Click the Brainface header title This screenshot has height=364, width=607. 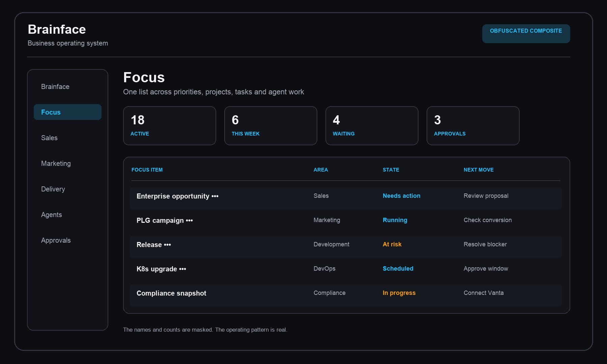(57, 29)
